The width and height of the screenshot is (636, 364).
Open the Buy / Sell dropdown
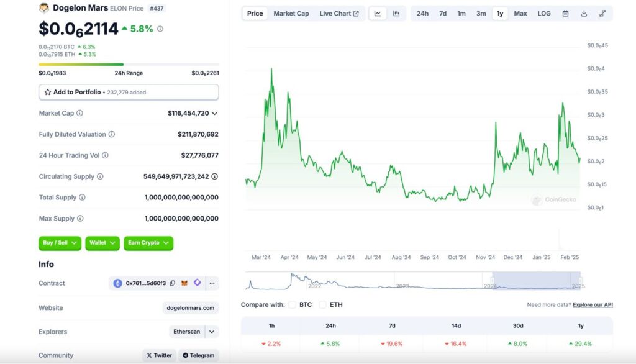tap(60, 243)
